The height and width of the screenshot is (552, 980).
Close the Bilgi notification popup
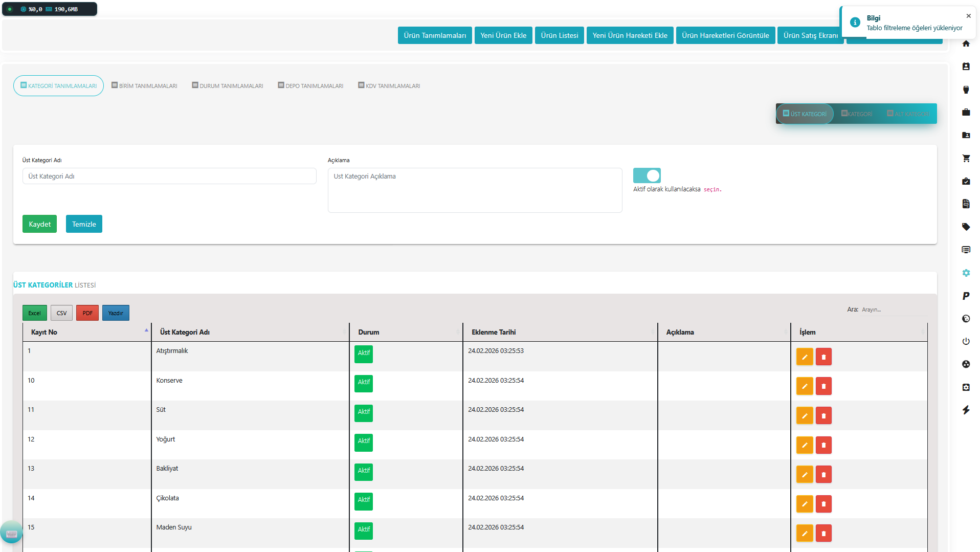click(x=968, y=16)
